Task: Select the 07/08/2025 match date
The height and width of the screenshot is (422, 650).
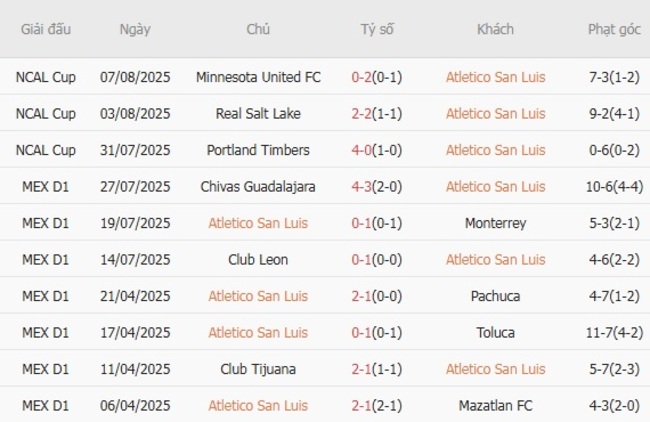Action: coord(135,77)
